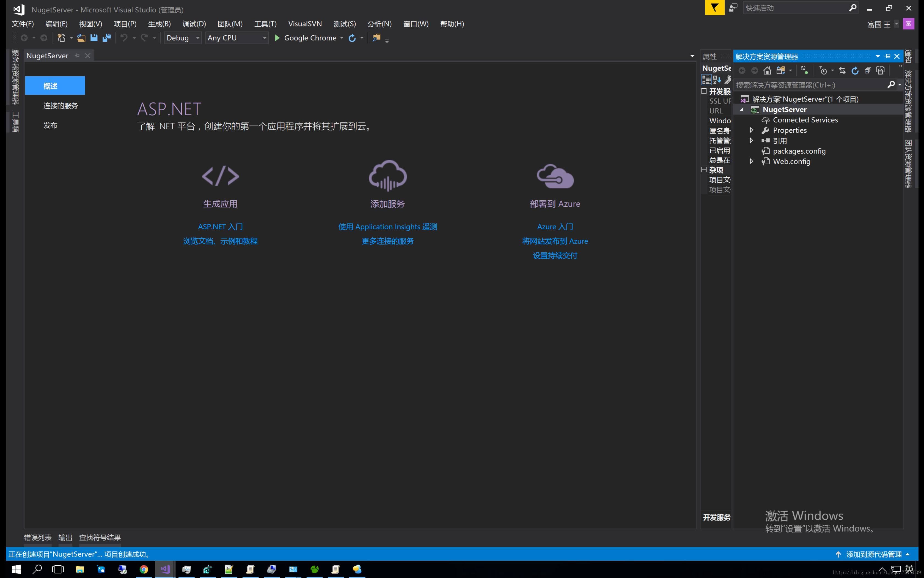Screen dimensions: 924x578
Task: Click the Pending Changes filter clock icon
Action: pos(823,70)
